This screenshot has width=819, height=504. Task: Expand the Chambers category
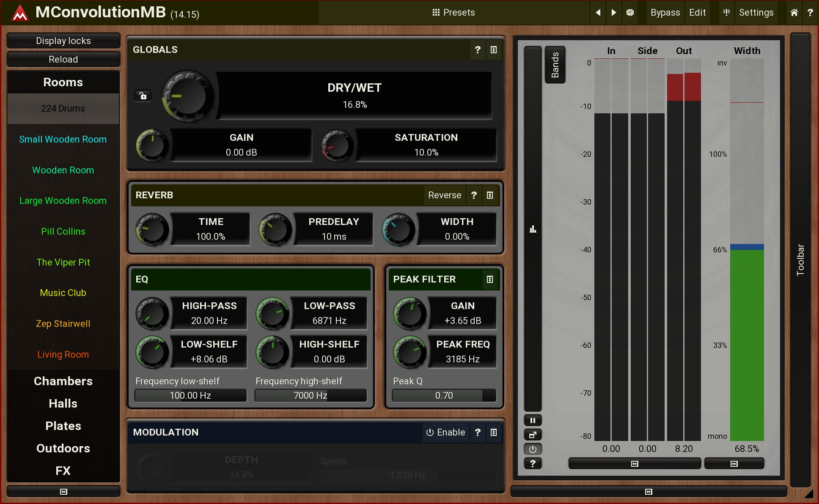pos(63,381)
